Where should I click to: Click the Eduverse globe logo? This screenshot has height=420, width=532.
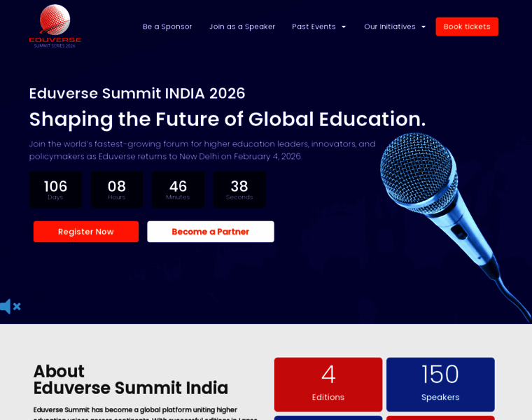(x=55, y=25)
